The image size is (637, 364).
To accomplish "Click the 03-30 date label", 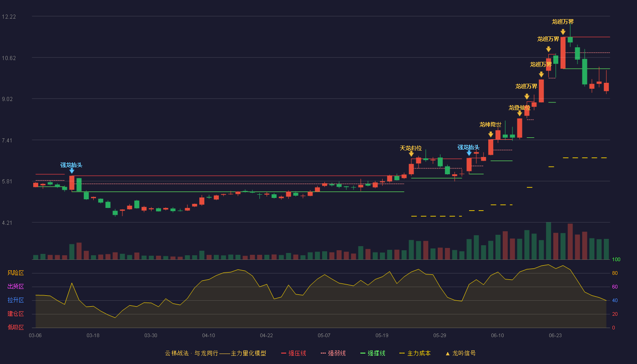I will pyautogui.click(x=151, y=335).
